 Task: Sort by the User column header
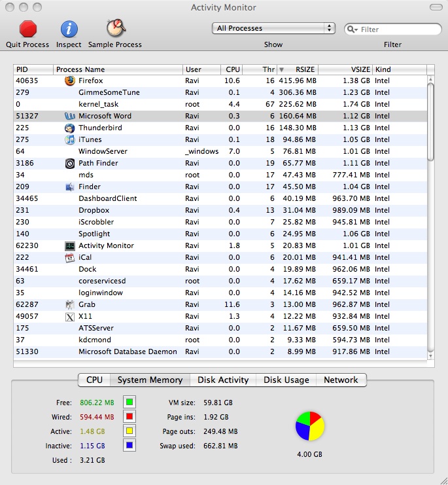click(201, 69)
